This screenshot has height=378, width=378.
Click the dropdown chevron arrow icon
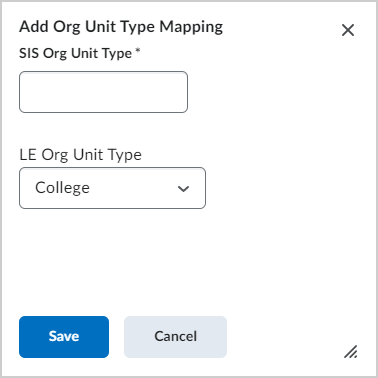(x=183, y=189)
